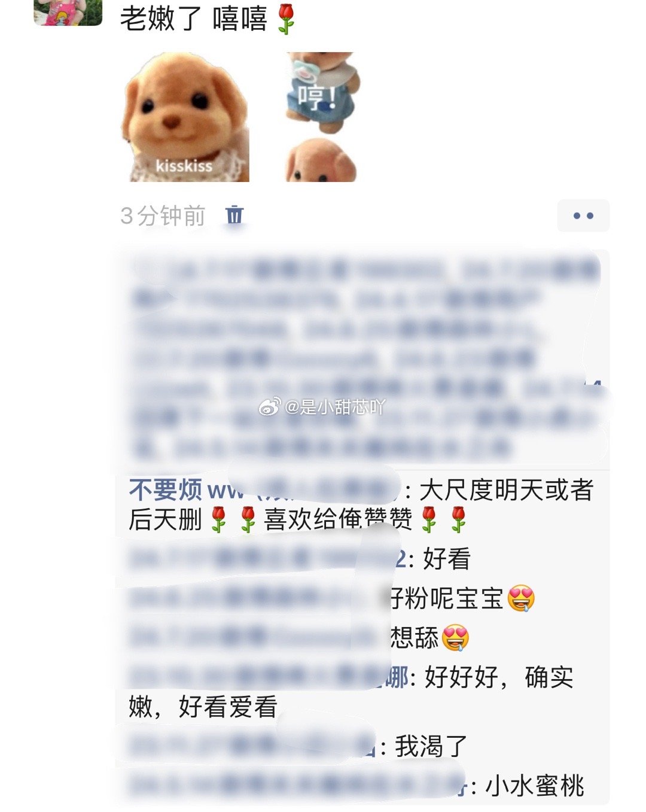
Task: Tap the rose emoji after 嘻嘻
Action: (287, 19)
